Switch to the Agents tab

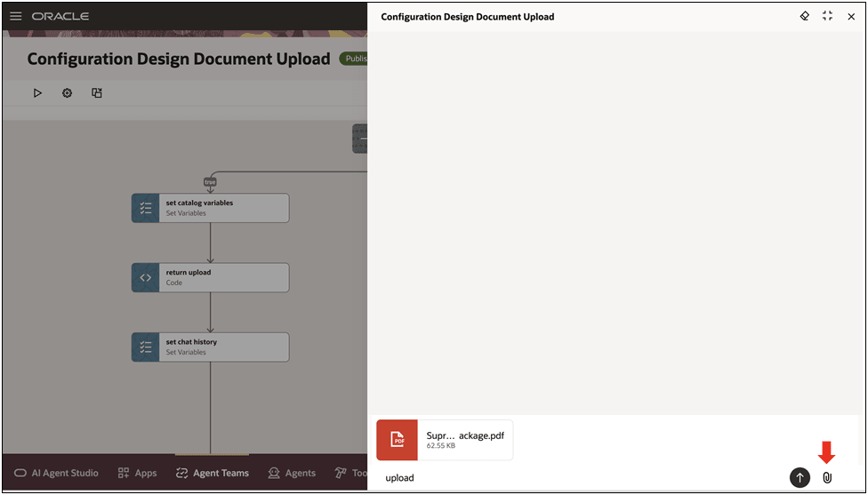292,473
